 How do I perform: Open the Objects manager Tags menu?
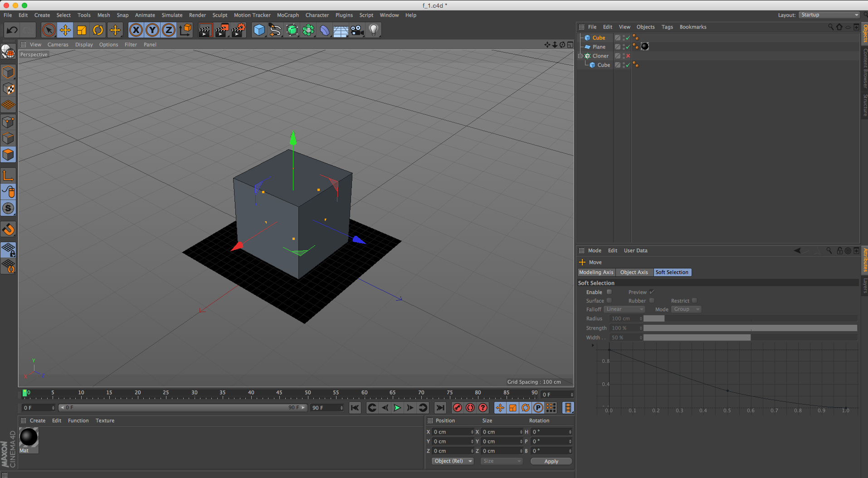click(x=667, y=27)
